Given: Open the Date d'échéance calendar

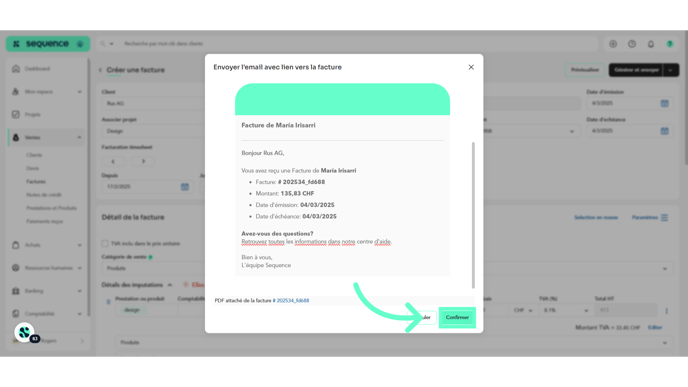Looking at the screenshot, I should 664,131.
